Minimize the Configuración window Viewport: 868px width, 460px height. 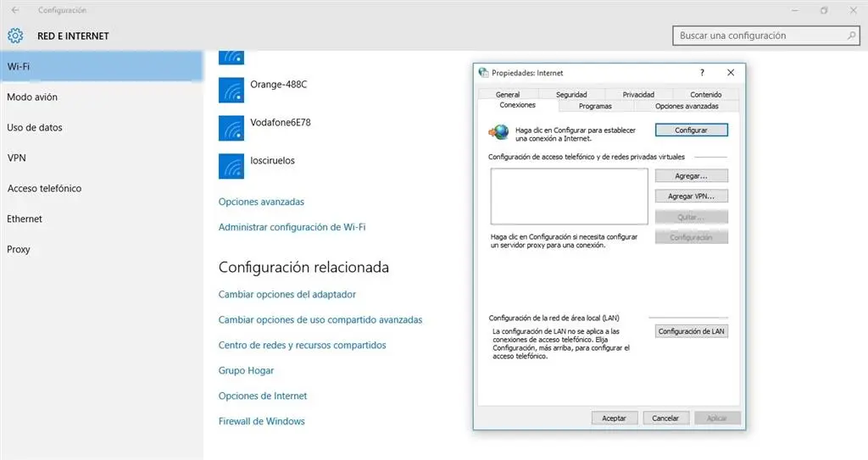pyautogui.click(x=795, y=10)
